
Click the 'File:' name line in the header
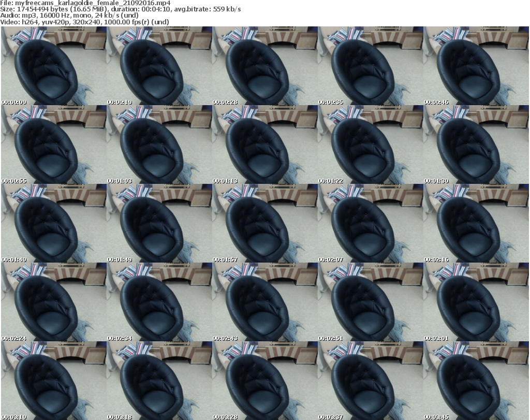(85, 3)
